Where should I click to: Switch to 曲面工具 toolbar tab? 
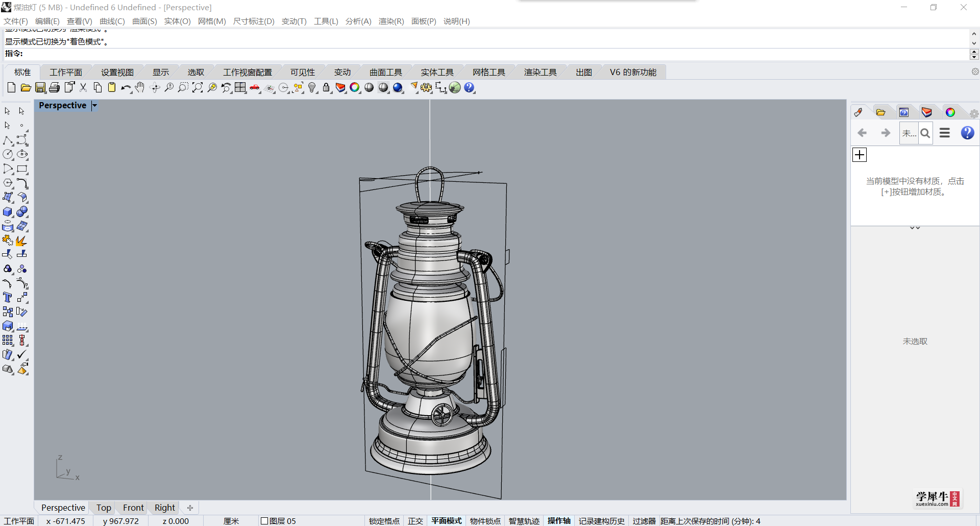pos(386,73)
